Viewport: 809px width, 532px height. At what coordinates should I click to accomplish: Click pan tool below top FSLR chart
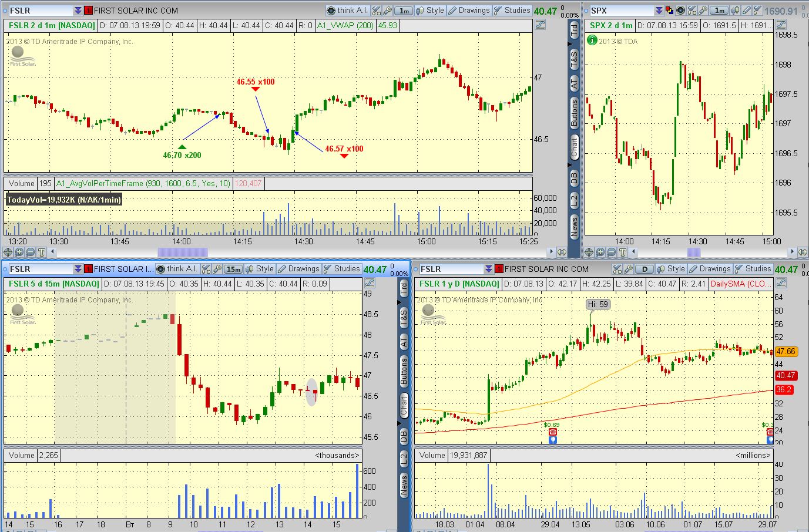pyautogui.click(x=8, y=252)
